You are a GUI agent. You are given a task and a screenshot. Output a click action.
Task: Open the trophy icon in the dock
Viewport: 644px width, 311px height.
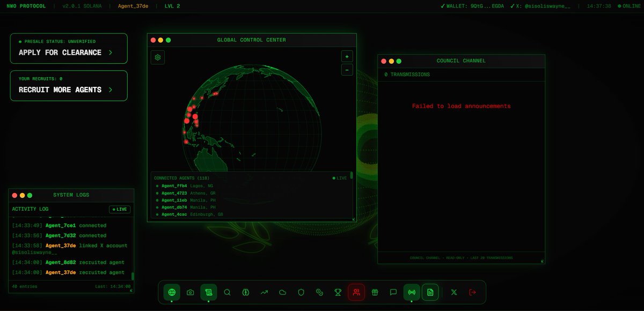[x=338, y=292]
